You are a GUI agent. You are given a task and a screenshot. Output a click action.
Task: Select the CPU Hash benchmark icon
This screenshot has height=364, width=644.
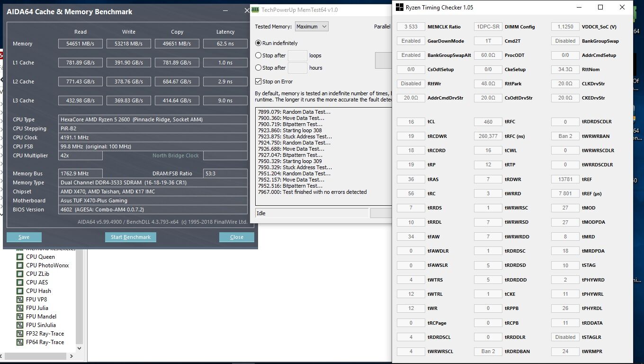click(20, 291)
